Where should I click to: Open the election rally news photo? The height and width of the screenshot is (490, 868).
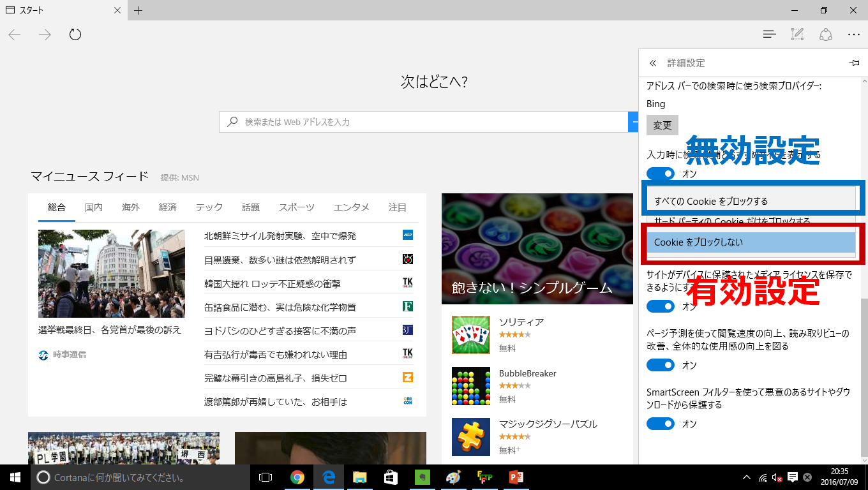(x=112, y=274)
